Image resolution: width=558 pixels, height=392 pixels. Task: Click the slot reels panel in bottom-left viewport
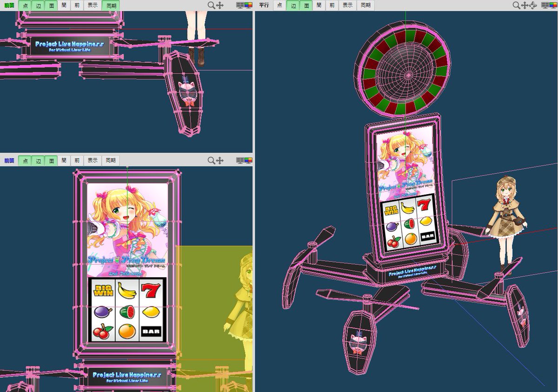click(x=126, y=310)
